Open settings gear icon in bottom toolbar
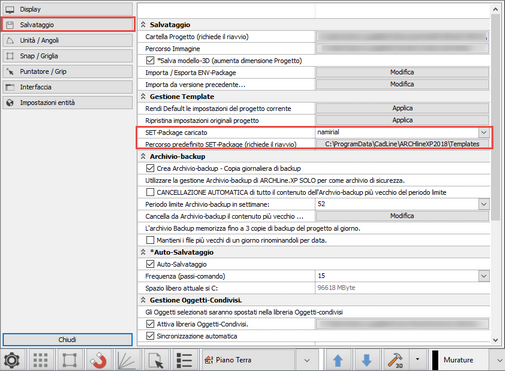The height and width of the screenshot is (371, 505). point(12,360)
